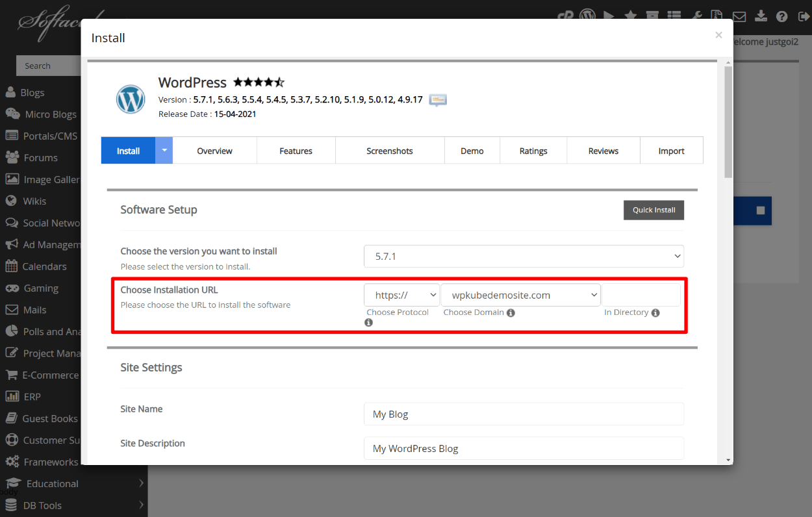The image size is (812, 517).
Task: Close the Install dialog with X
Action: (x=718, y=35)
